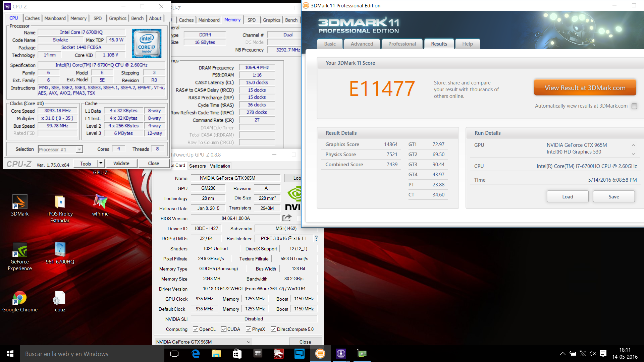This screenshot has height=362, width=644.
Task: Click the Buscar en la web search box
Action: (x=92, y=354)
